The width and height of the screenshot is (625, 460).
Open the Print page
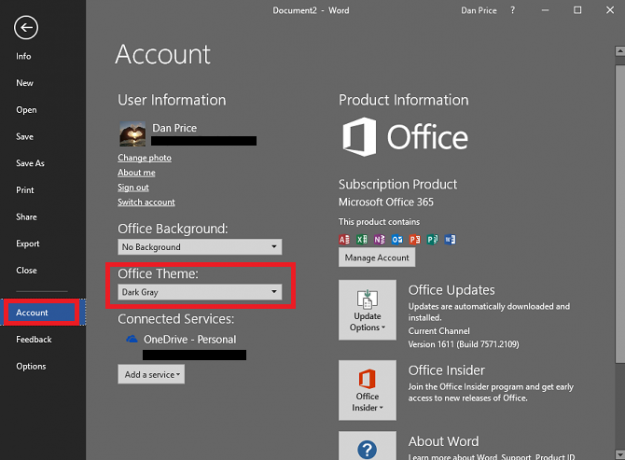(25, 190)
